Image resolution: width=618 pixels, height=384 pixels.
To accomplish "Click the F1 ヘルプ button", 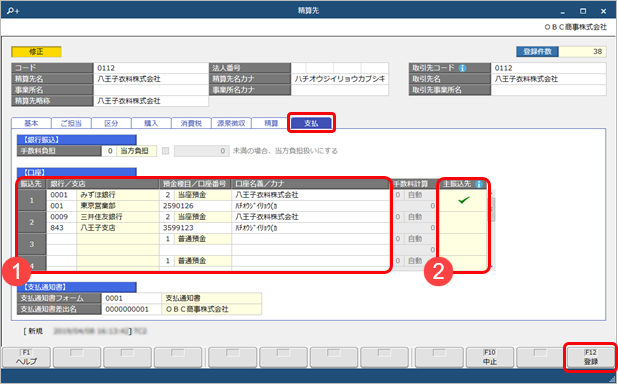I will click(26, 357).
